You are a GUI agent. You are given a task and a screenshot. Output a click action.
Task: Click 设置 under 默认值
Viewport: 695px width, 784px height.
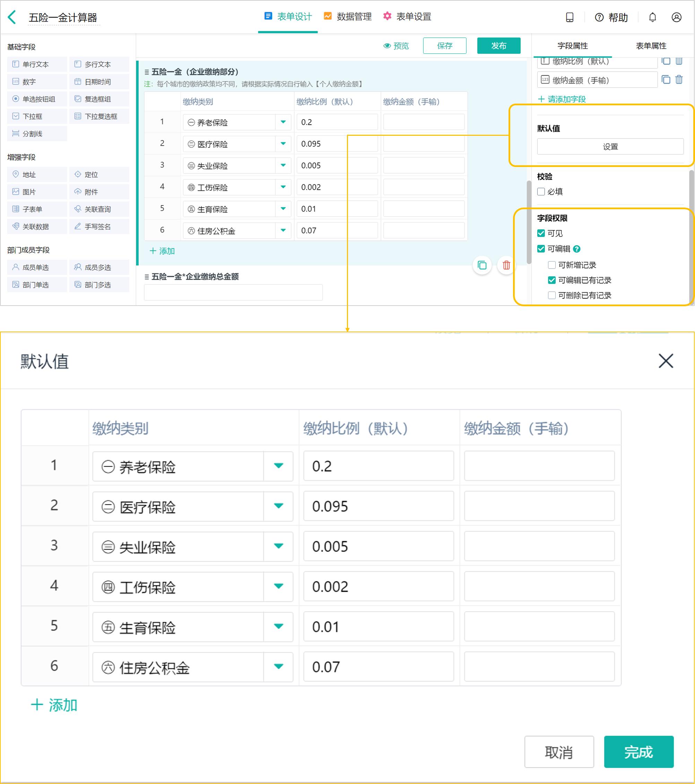(610, 146)
